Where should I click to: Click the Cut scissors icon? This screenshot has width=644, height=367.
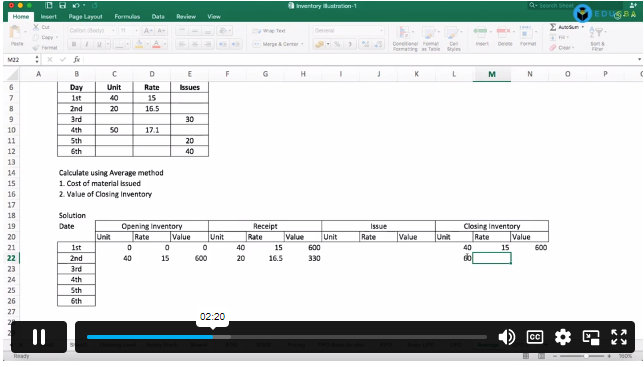pos(36,27)
